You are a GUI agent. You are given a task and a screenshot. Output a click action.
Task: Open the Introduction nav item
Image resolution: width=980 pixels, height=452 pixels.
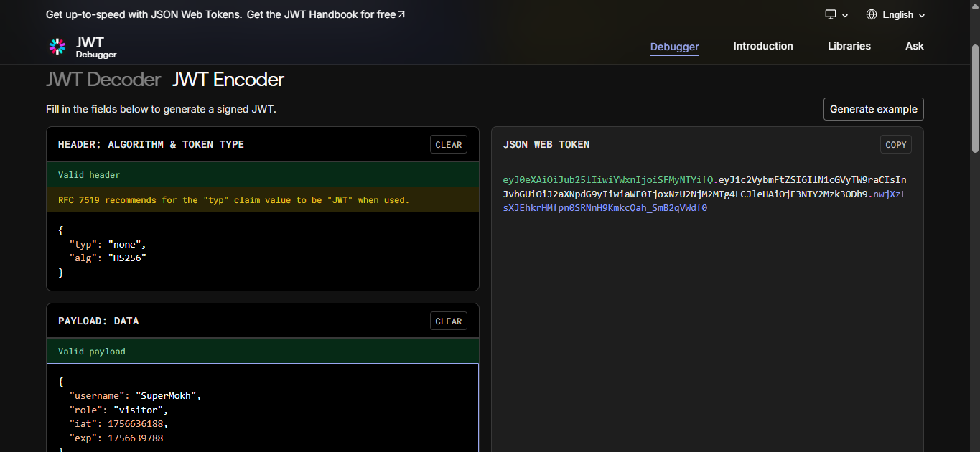tap(763, 46)
